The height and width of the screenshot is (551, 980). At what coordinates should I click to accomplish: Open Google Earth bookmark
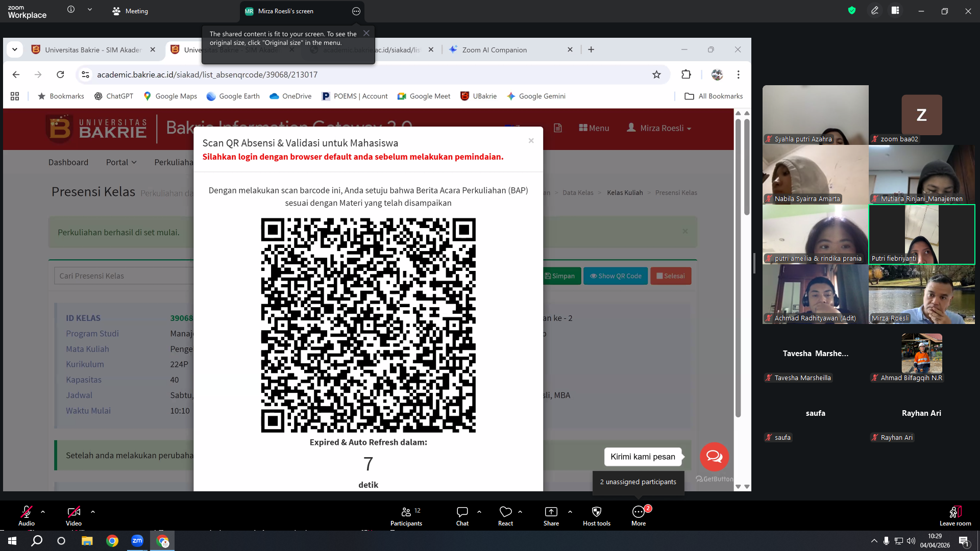pyautogui.click(x=233, y=96)
